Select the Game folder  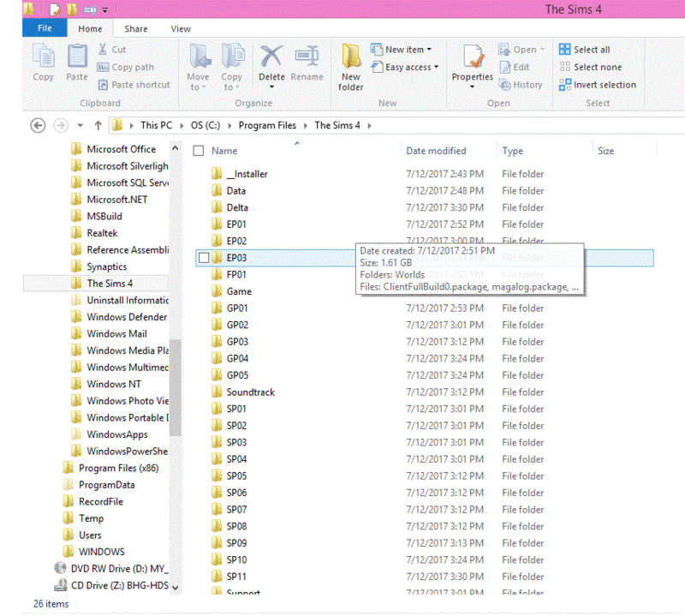coord(239,291)
